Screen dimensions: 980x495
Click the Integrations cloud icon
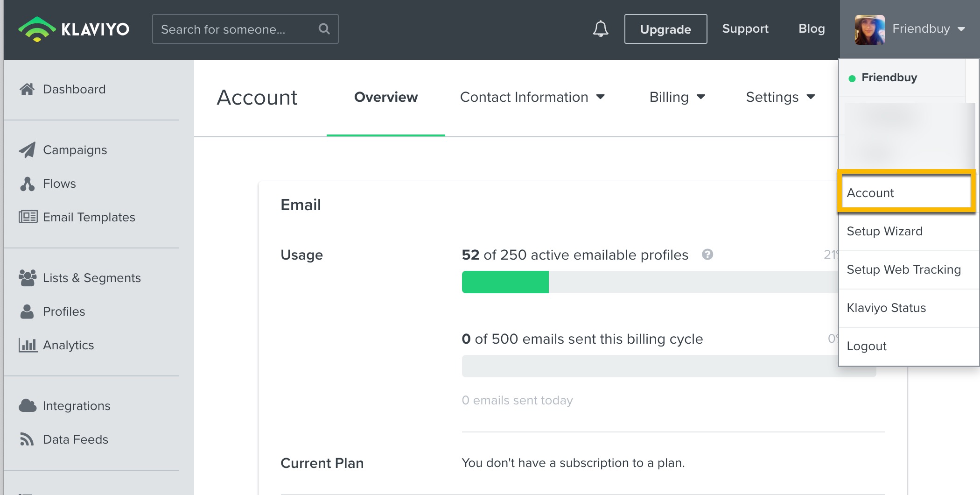click(x=28, y=406)
